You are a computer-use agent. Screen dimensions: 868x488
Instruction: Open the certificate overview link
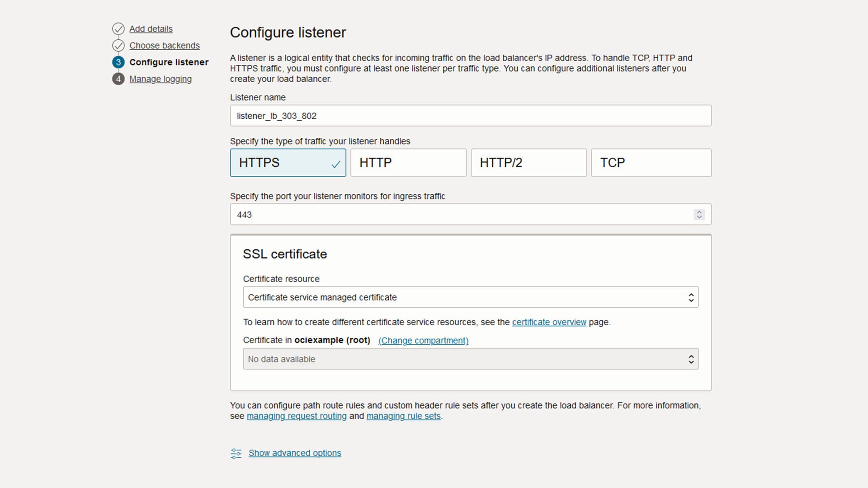549,322
